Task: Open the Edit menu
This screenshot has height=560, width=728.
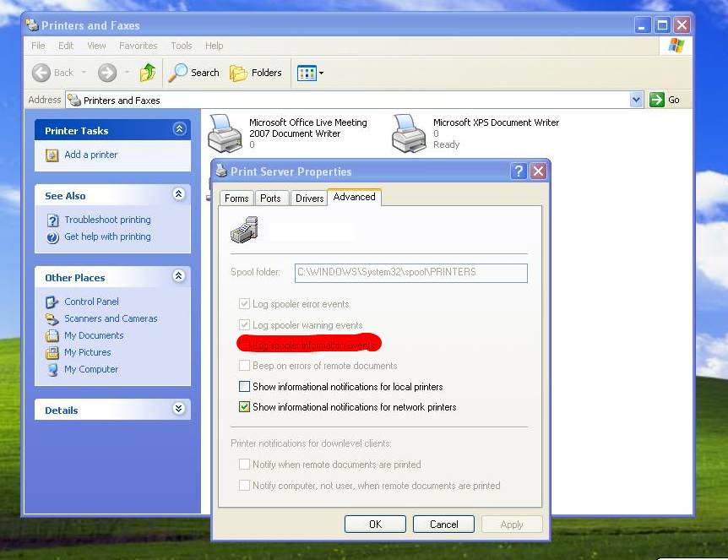Action: coord(66,46)
